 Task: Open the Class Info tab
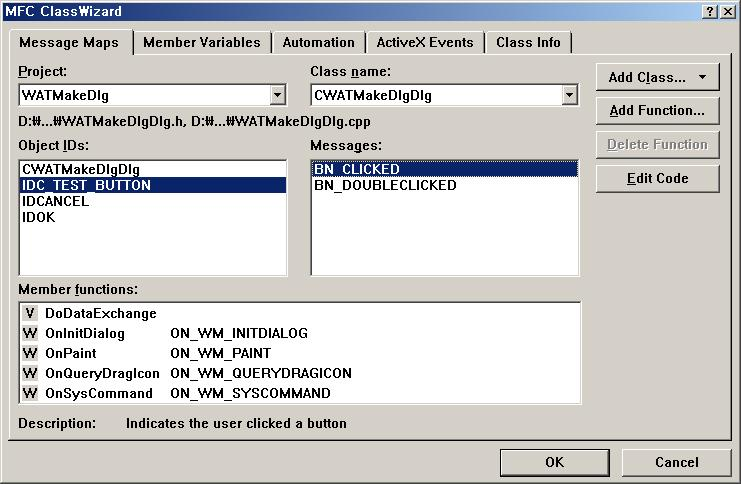[x=528, y=43]
